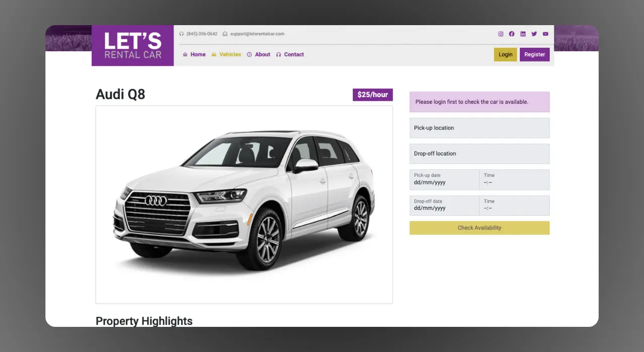Image resolution: width=644 pixels, height=352 pixels.
Task: Click the white Audi Q8 car image
Action: [244, 205]
